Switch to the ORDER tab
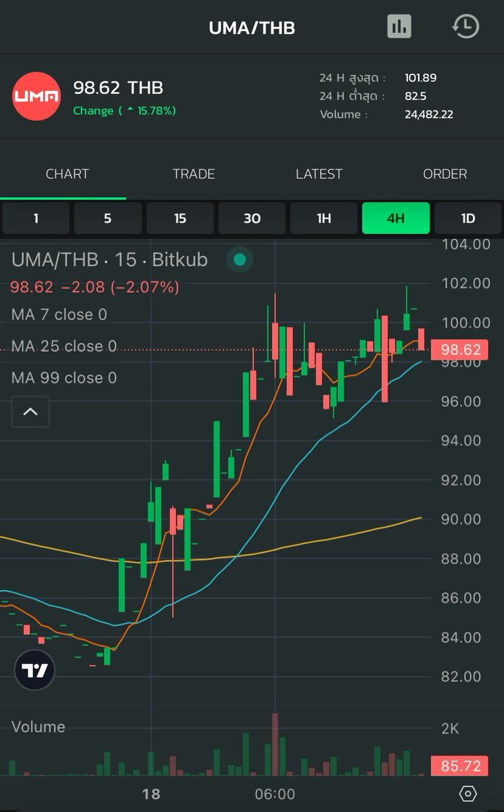This screenshot has height=812, width=504. tap(444, 174)
